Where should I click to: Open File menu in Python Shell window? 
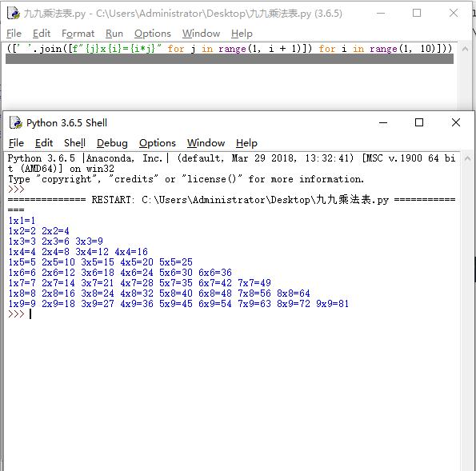[16, 143]
